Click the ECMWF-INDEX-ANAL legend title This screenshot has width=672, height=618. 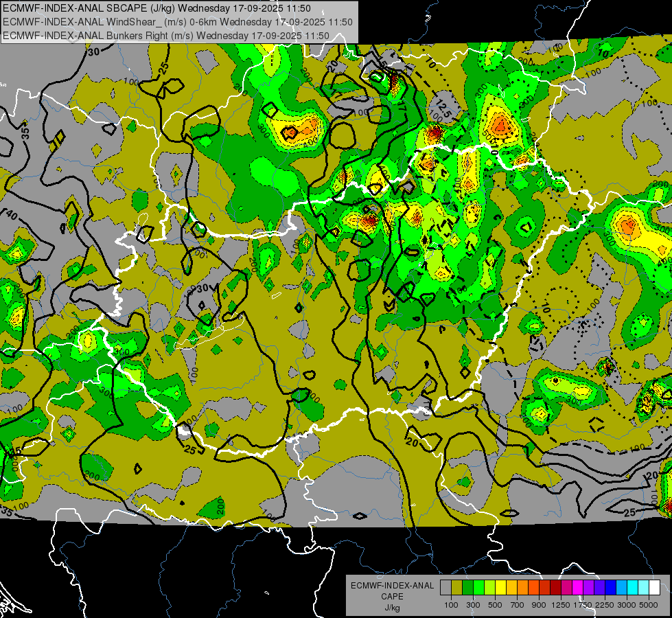coord(393,586)
